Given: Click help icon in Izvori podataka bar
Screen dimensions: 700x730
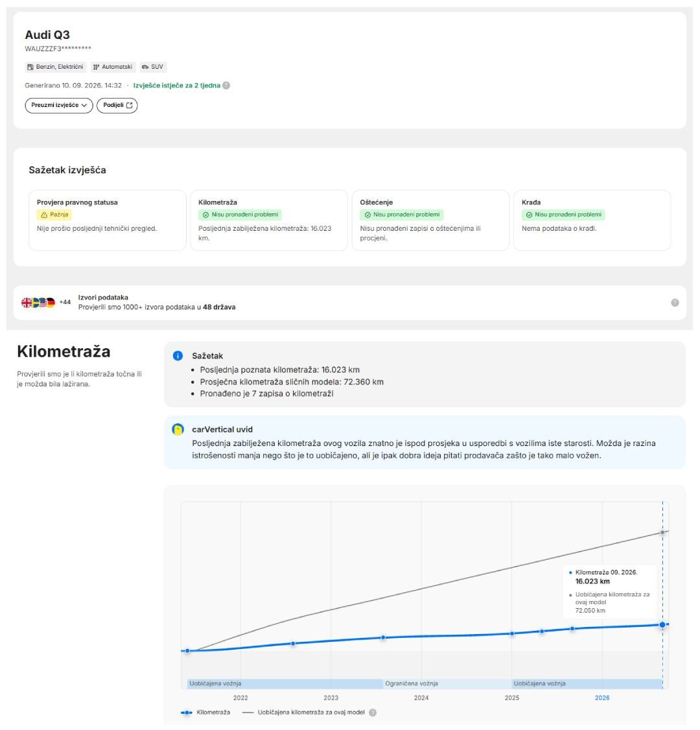Looking at the screenshot, I should click(675, 303).
